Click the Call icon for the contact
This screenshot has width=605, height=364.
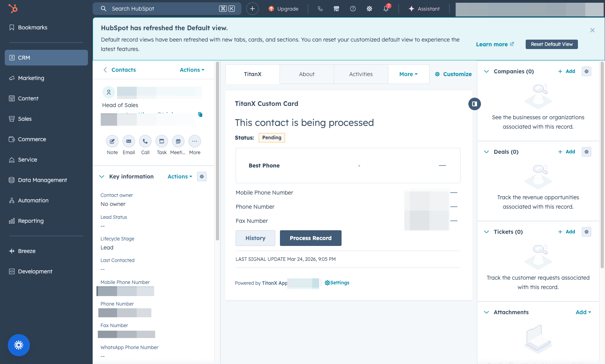145,141
